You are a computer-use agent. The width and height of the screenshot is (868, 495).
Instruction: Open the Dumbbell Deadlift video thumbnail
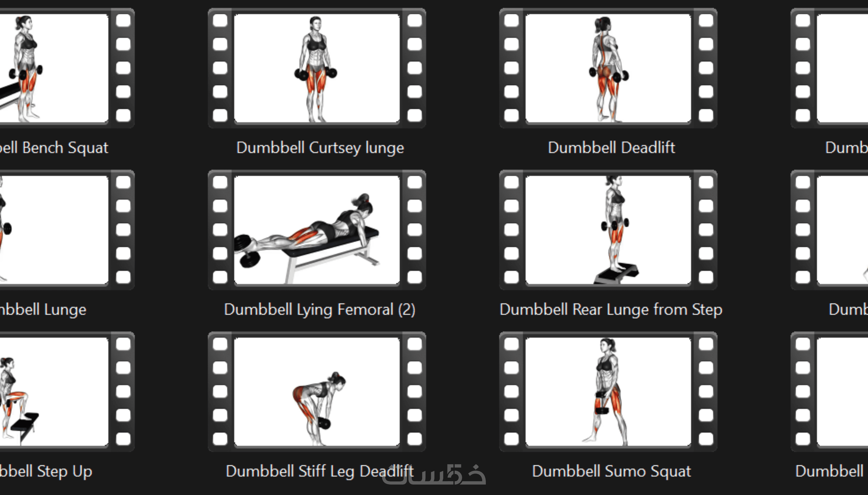(x=608, y=68)
